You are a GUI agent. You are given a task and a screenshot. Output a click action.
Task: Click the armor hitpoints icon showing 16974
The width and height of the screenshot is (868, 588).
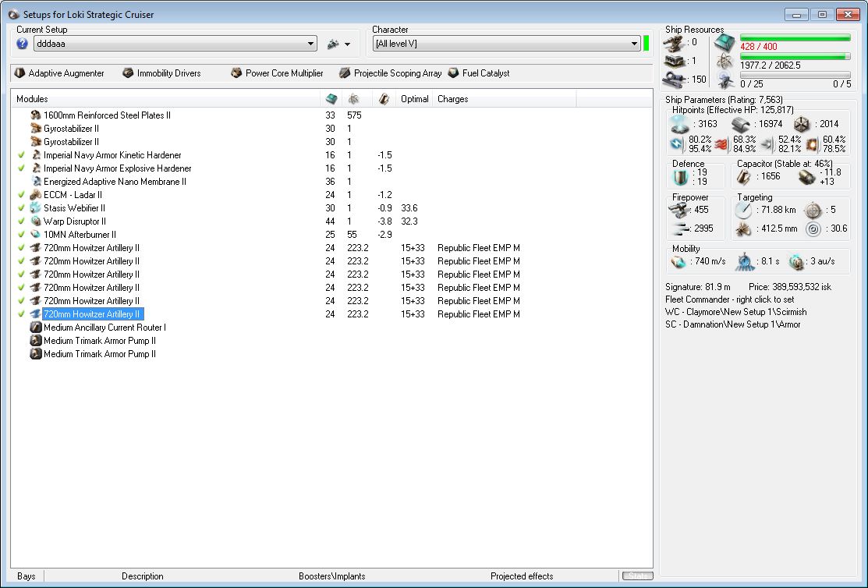click(741, 125)
